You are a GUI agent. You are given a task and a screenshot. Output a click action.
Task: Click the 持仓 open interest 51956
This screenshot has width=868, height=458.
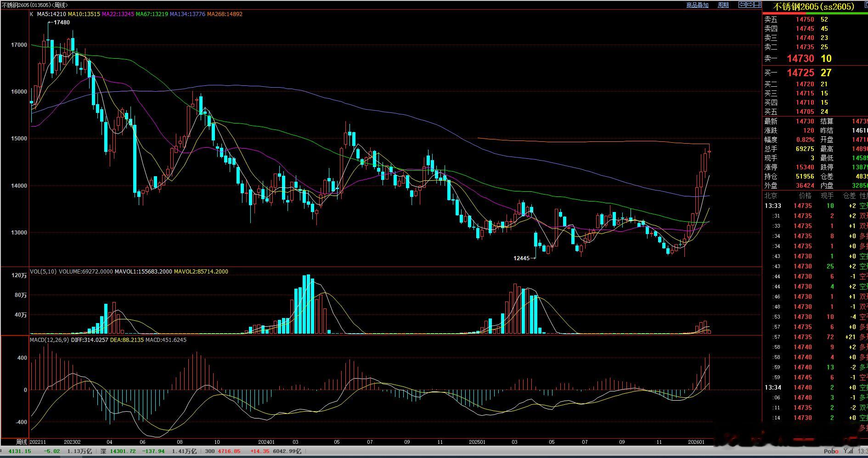pyautogui.click(x=805, y=176)
